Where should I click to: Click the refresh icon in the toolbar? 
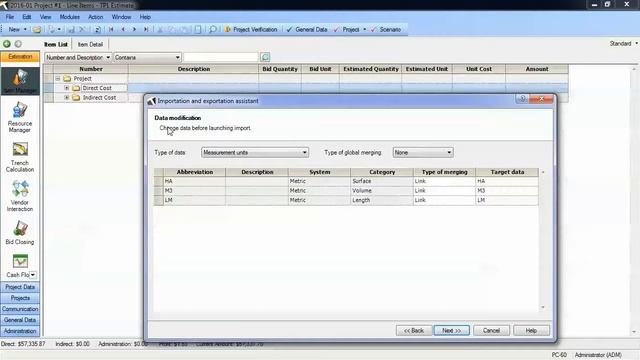pos(98,29)
